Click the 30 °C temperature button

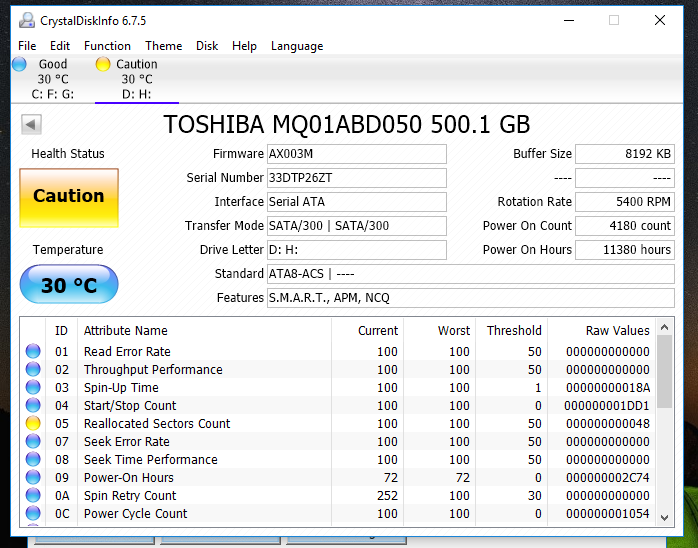pos(69,284)
